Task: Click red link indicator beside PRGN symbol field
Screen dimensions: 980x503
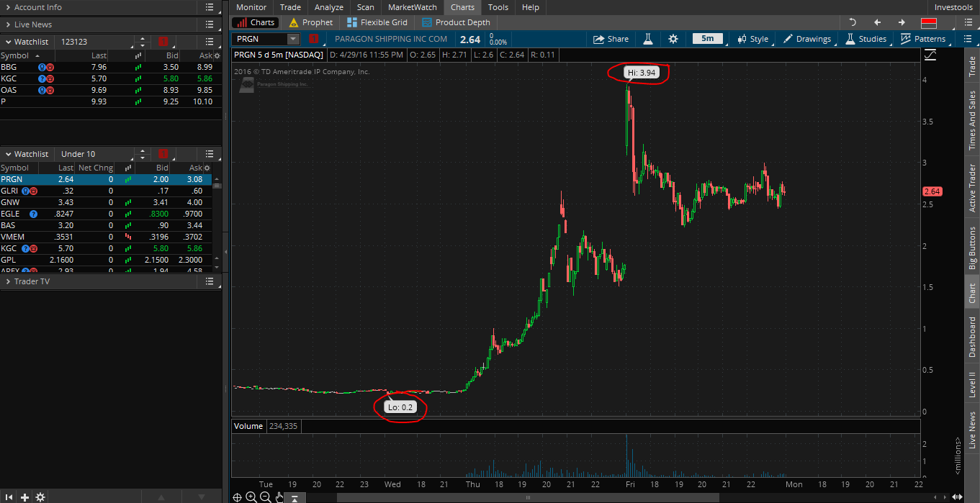Action: [313, 39]
